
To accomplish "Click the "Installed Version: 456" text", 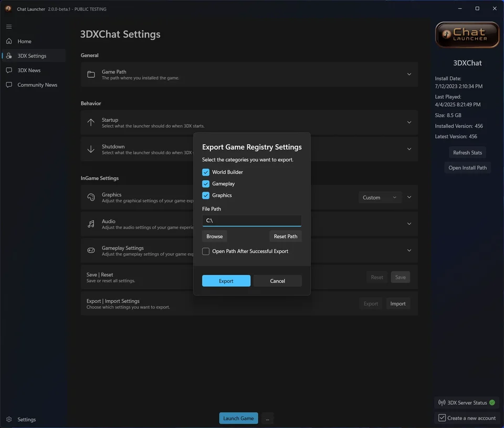I will coord(459,126).
